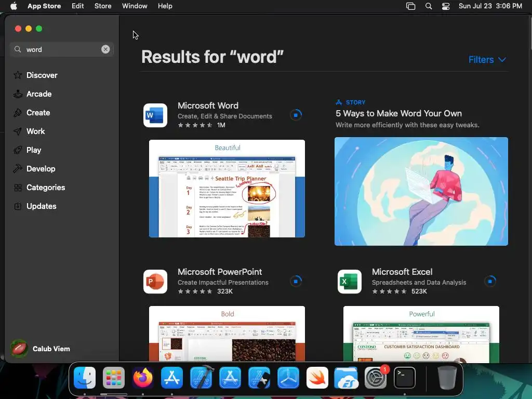Viewport: 532px width, 399px height.
Task: Open the story illustration artwork
Action: [421, 191]
